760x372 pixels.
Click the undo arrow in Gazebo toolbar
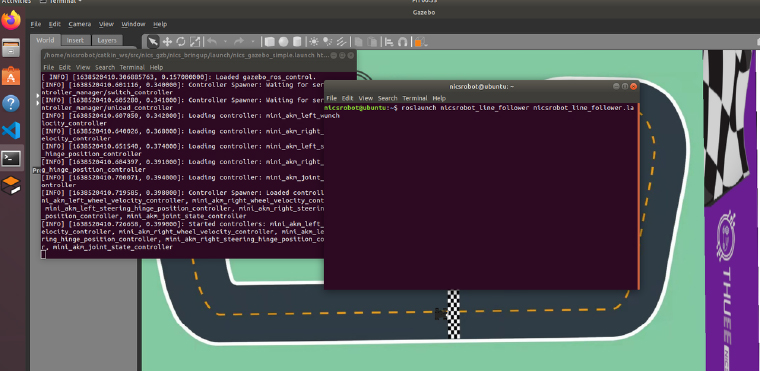coord(212,42)
